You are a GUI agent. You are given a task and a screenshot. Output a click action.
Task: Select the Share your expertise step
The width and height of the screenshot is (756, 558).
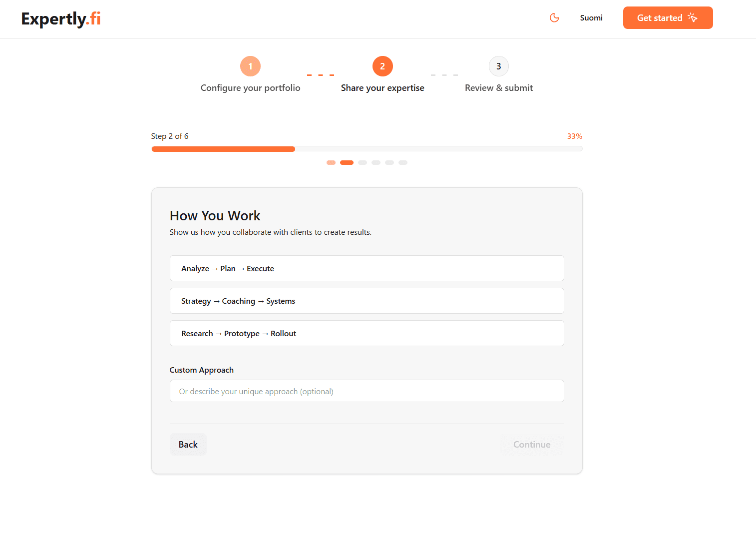382,88
